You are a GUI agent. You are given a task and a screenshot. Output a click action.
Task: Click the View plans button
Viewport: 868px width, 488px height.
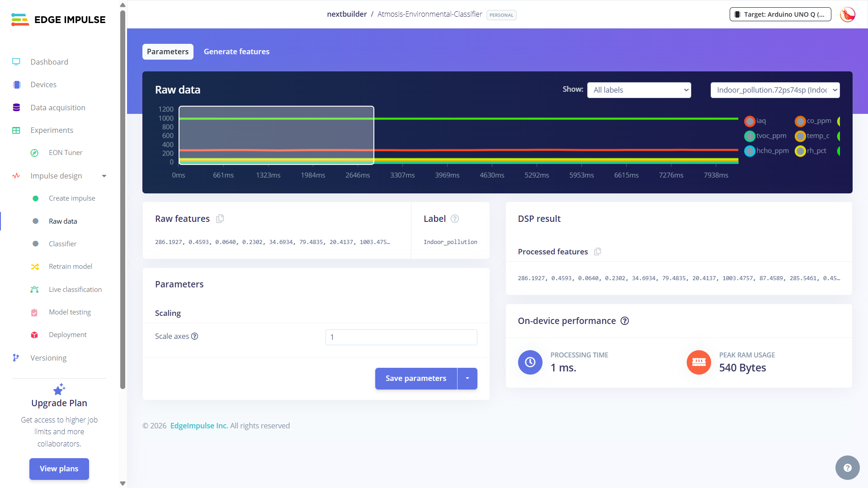(x=59, y=469)
